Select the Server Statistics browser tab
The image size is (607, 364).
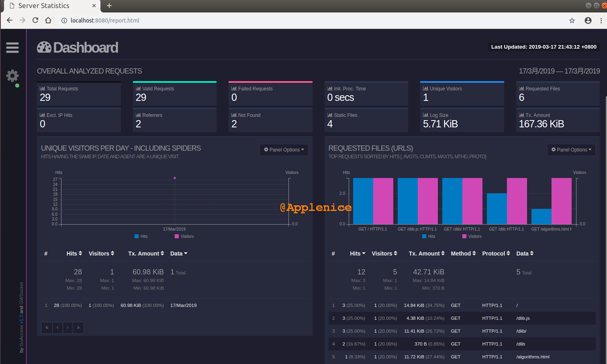pos(44,6)
